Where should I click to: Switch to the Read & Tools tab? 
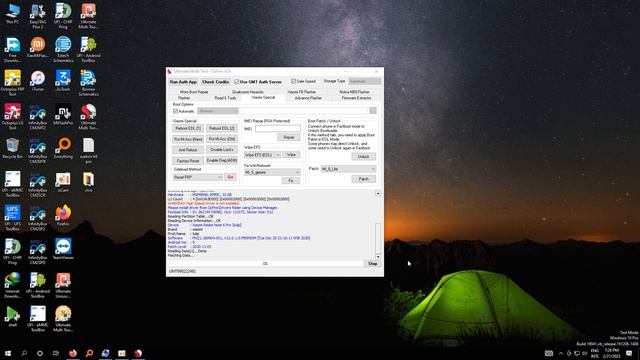tap(225, 98)
